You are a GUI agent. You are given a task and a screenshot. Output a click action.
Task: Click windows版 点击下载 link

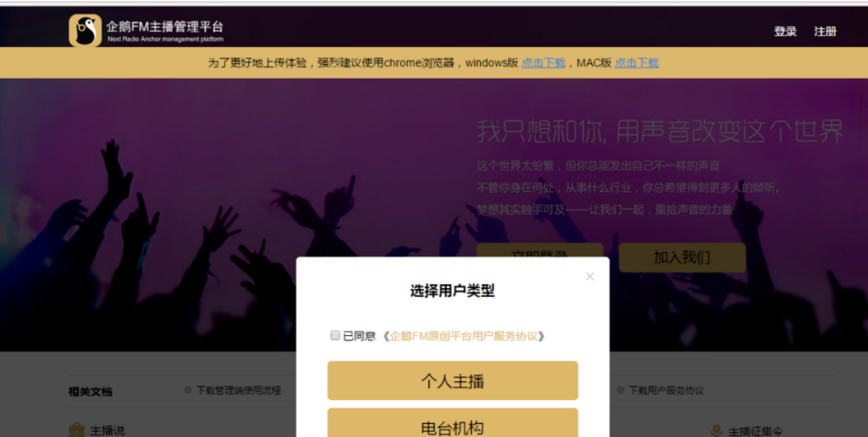543,63
